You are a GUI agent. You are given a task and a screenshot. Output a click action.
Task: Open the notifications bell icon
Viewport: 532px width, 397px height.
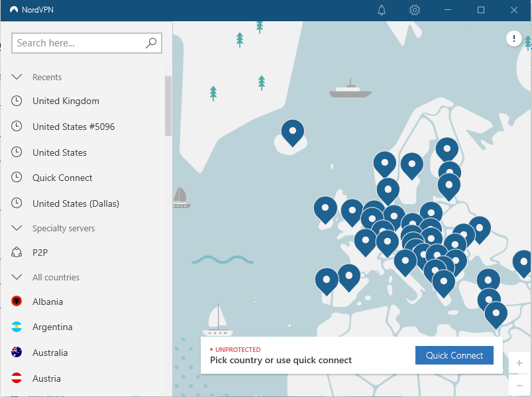(x=382, y=10)
